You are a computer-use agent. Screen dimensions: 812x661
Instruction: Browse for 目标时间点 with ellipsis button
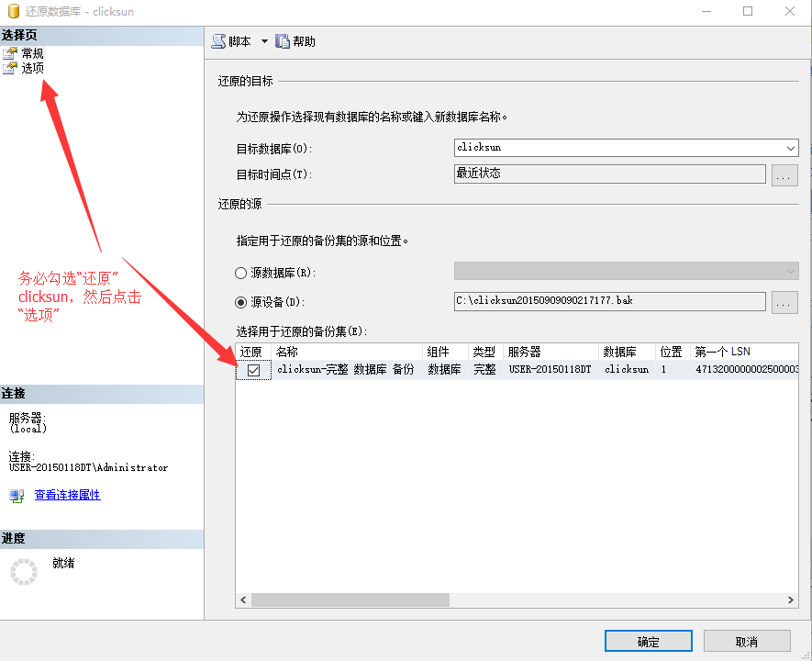(x=784, y=174)
